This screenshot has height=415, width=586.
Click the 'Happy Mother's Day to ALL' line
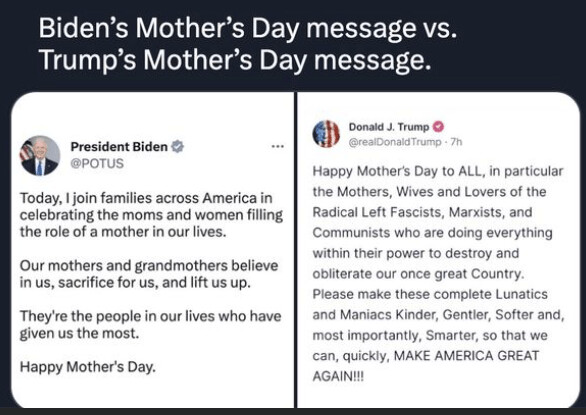438,171
